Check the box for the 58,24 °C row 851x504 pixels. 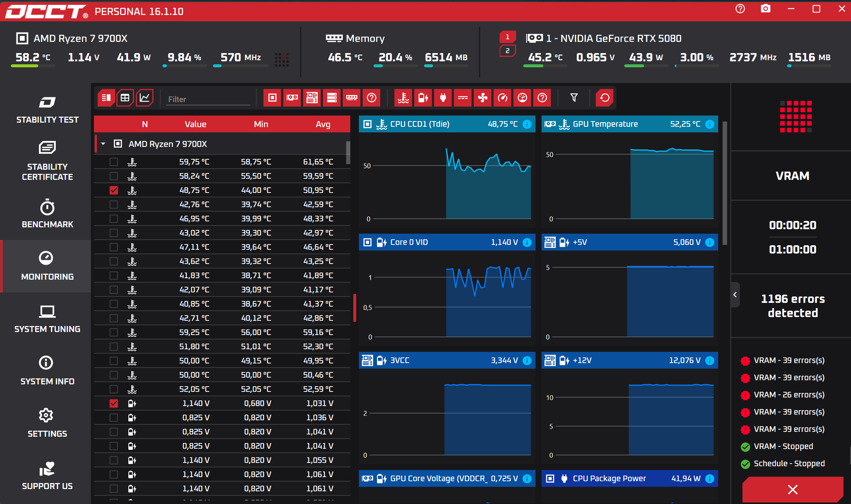tap(114, 176)
